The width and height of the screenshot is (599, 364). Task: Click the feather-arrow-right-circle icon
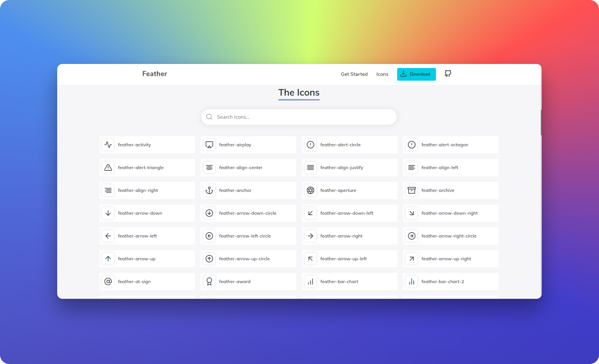[411, 236]
